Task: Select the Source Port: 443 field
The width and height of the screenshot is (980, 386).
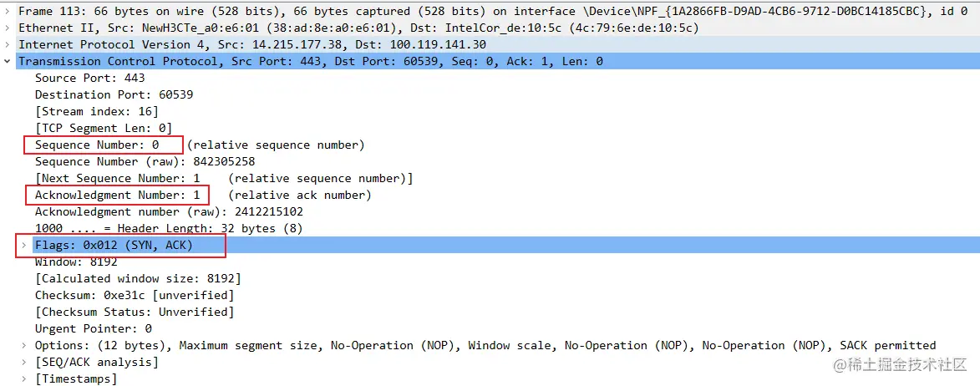Action: 90,78
